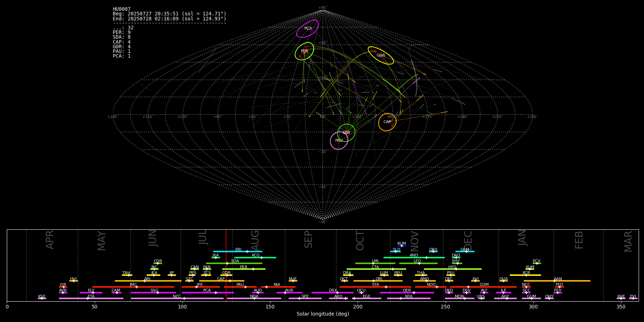Click the HVI shower bar in timeline
Image resolution: width=644 pixels, height=322 pixels.
tap(74, 281)
